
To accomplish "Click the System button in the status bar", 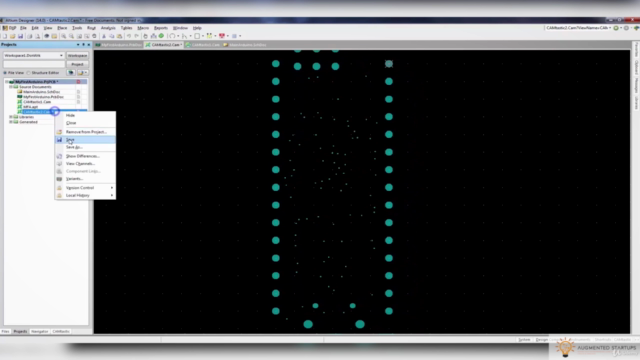I will 524,340.
